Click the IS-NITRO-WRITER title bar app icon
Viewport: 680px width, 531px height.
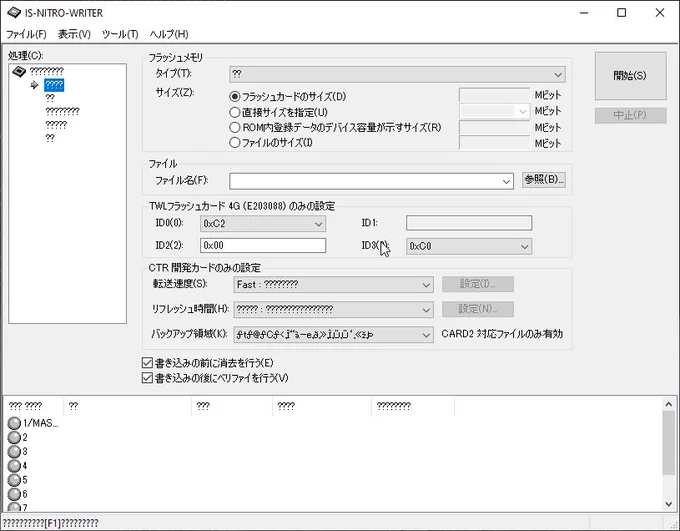click(x=14, y=13)
